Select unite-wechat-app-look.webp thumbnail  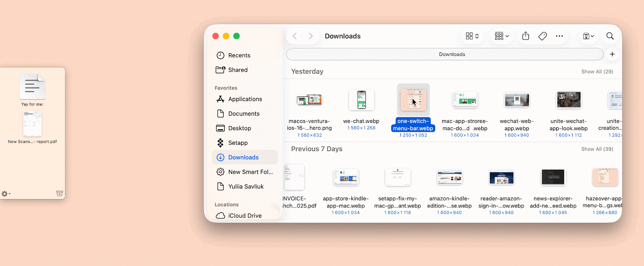tap(569, 100)
